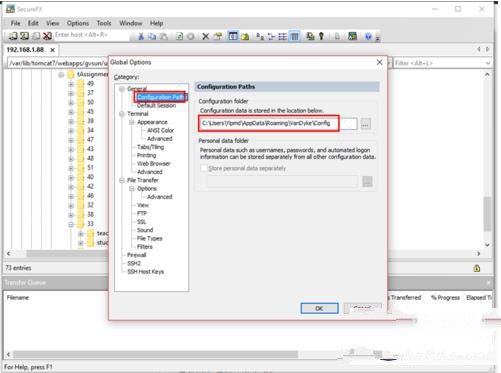Select Firewall in category tree
This screenshot has height=373, width=501.
coord(136,255)
